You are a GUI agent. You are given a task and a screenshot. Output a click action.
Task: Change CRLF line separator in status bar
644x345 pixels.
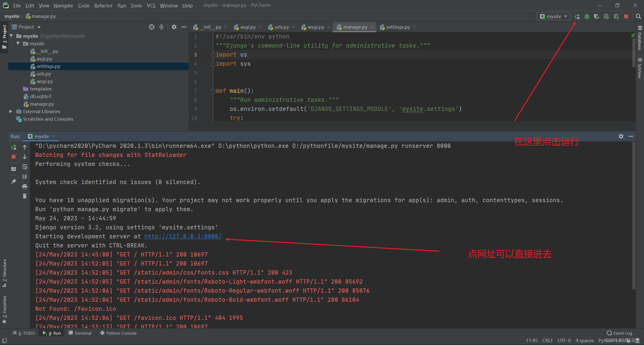point(548,340)
